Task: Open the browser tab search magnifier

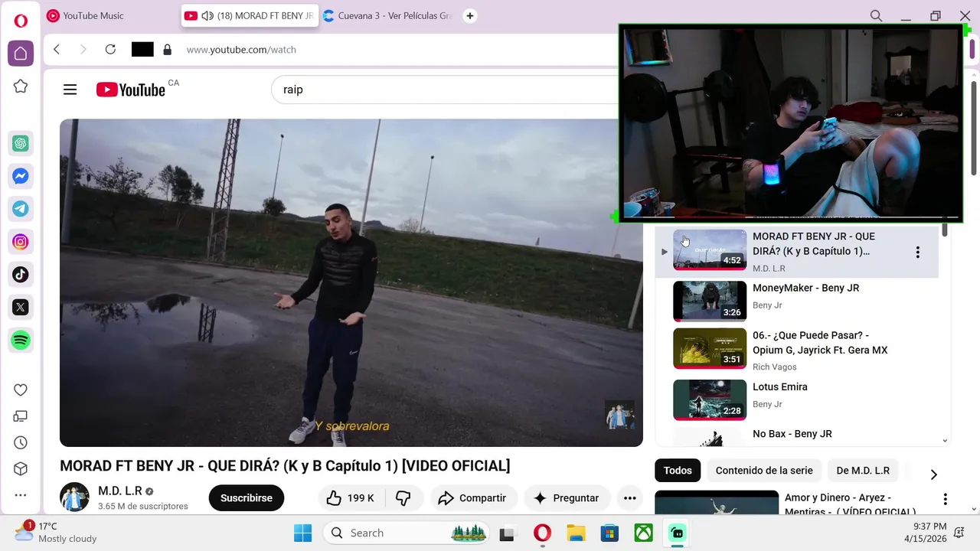Action: point(876,16)
